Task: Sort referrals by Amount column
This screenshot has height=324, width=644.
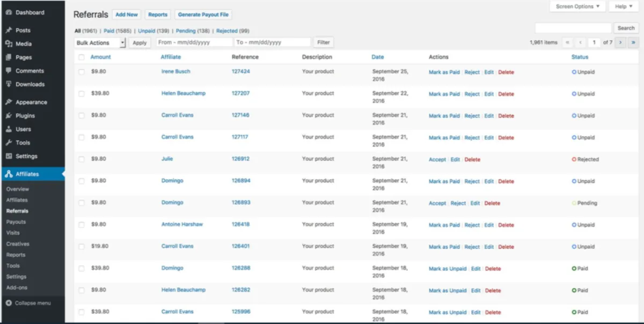Action: [x=101, y=57]
